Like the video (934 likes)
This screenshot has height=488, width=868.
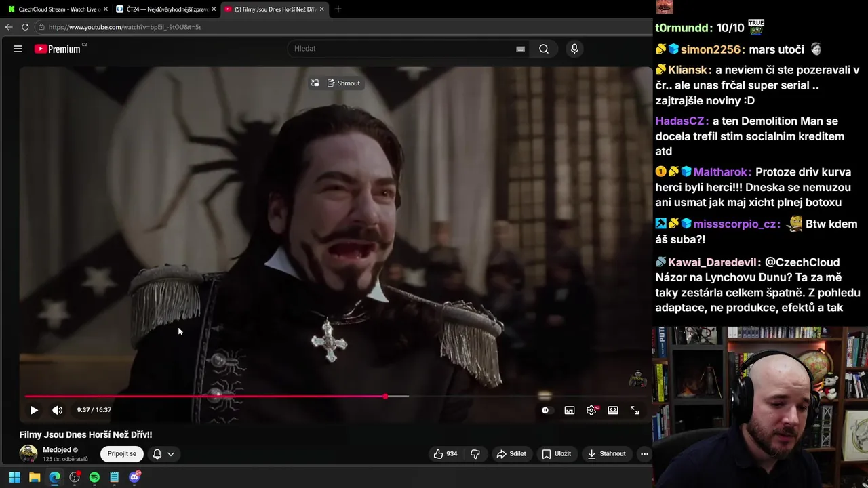[446, 454]
